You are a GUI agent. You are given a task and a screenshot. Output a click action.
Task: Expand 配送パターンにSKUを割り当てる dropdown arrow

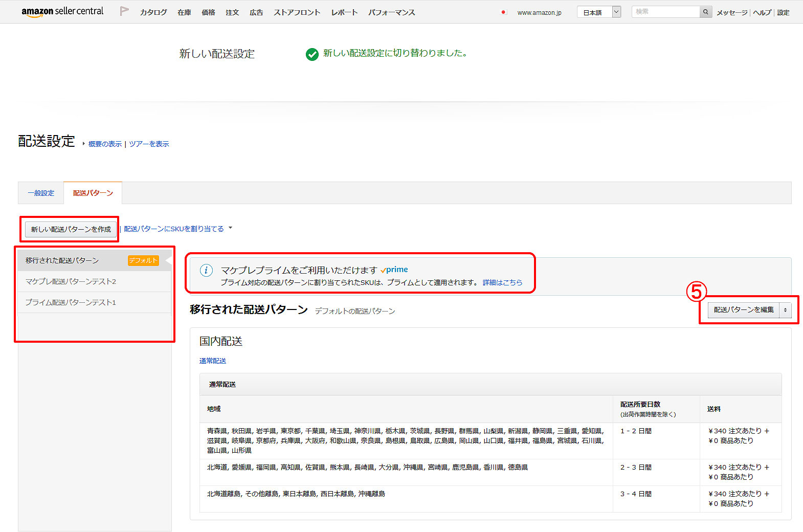[230, 228]
